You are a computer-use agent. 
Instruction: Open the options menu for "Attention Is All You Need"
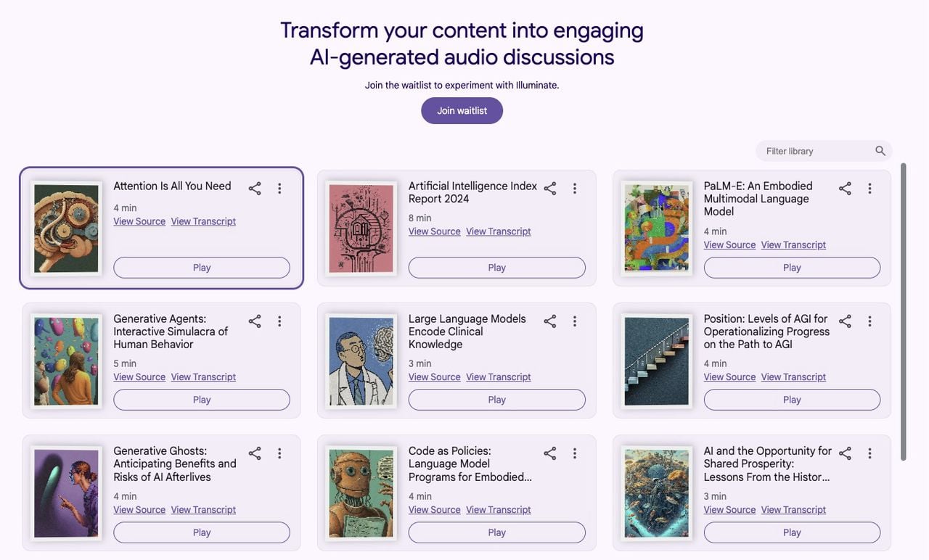pos(279,187)
